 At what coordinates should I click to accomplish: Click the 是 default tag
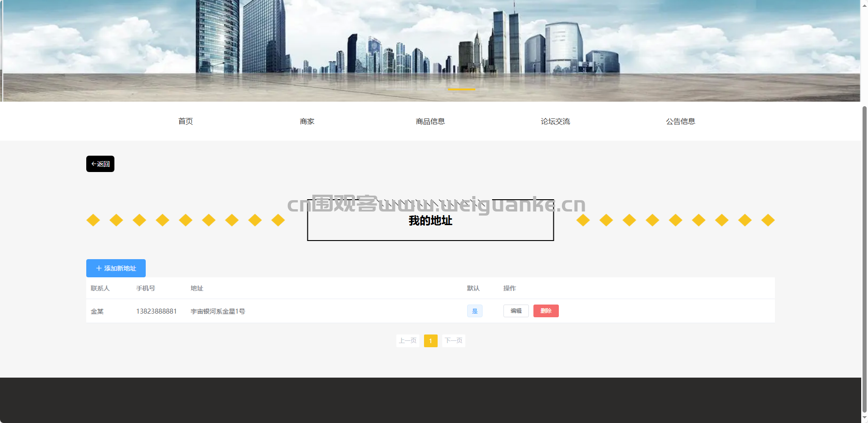click(474, 311)
